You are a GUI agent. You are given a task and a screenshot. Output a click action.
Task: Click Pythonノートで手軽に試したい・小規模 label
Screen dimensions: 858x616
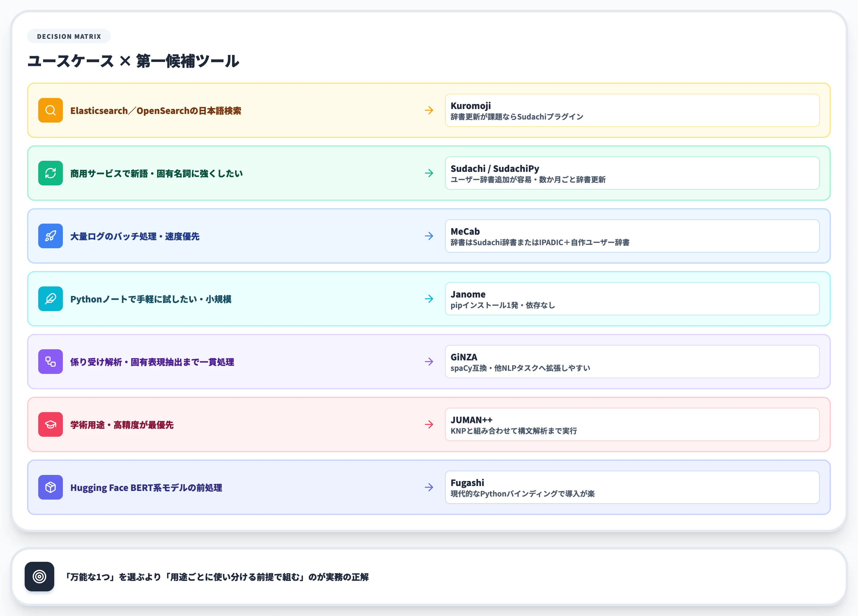(151, 299)
